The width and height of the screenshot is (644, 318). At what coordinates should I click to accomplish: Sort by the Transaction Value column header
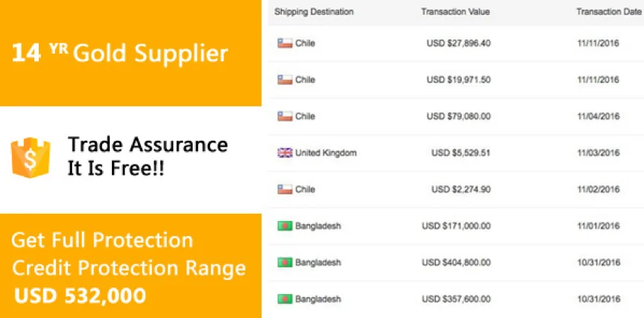coord(455,12)
